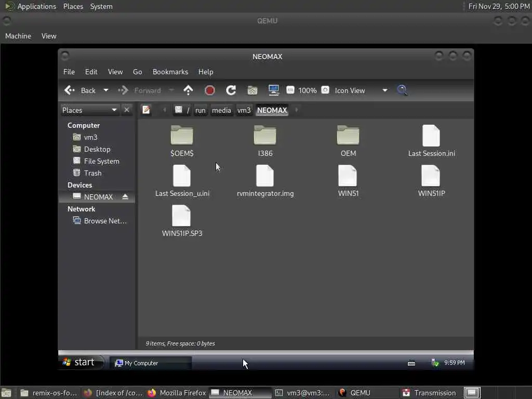Open Computer via the monitor toolbar icon

273,90
